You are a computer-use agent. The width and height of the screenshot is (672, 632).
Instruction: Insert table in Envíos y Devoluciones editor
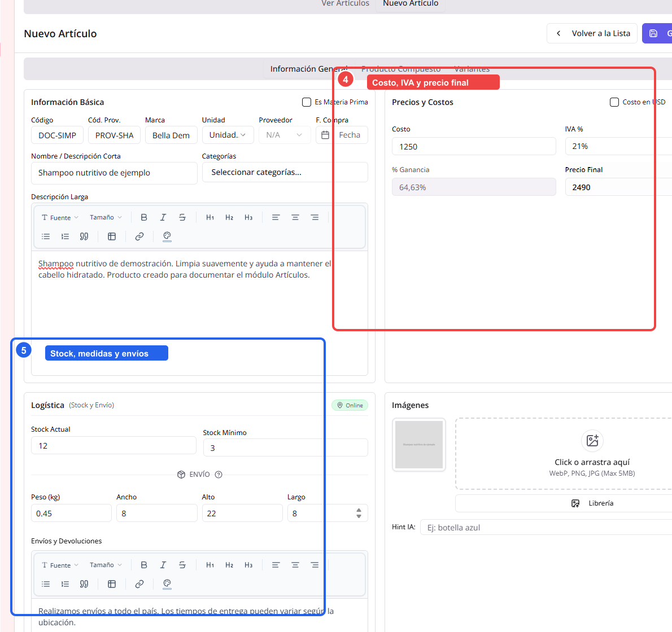(112, 584)
